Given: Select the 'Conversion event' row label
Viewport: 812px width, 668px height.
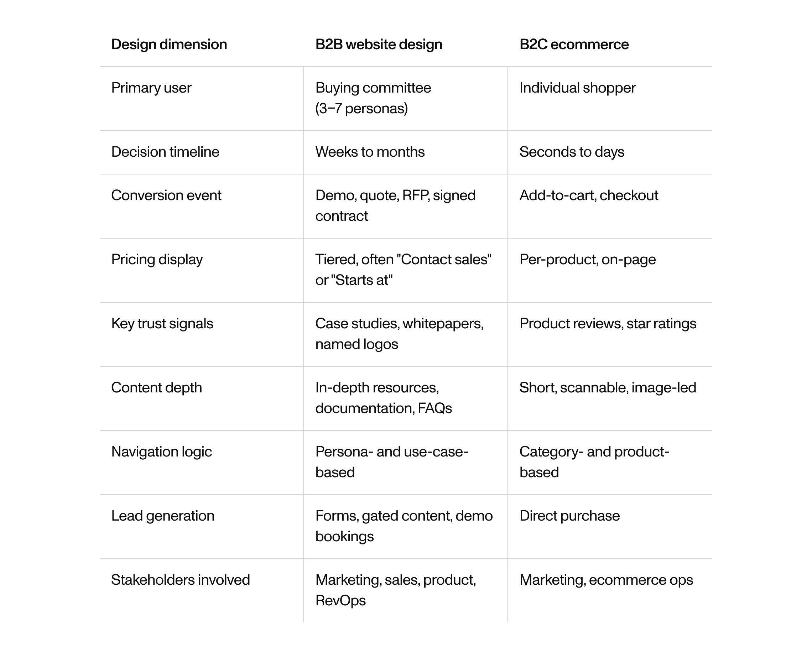Looking at the screenshot, I should [x=166, y=195].
